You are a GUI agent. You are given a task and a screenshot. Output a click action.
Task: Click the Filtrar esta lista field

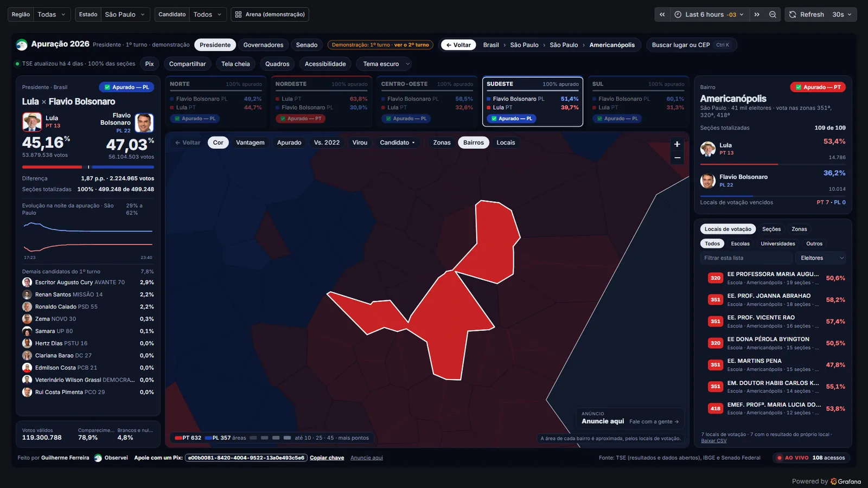[x=745, y=258]
